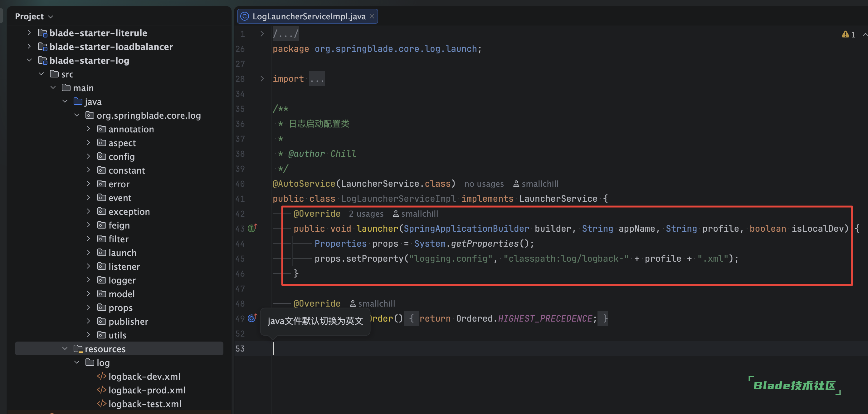Expand the blade-starter-literule module
Screen dimensions: 868x414
click(x=29, y=33)
